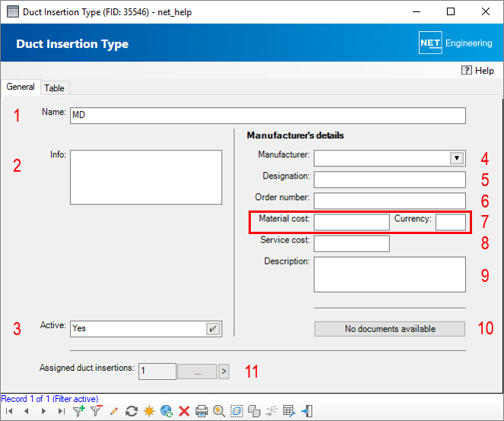
Task: Click the Material cost input field
Action: pyautogui.click(x=352, y=222)
